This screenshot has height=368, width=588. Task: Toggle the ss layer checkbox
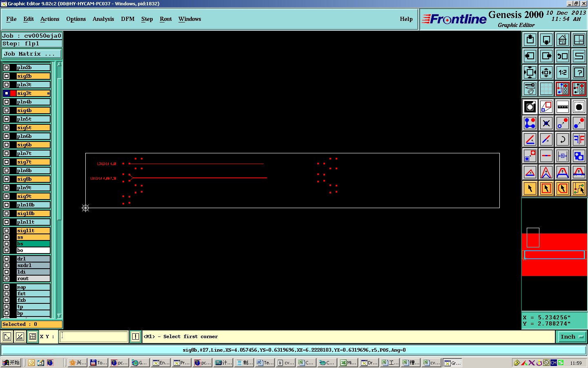[x=7, y=237]
